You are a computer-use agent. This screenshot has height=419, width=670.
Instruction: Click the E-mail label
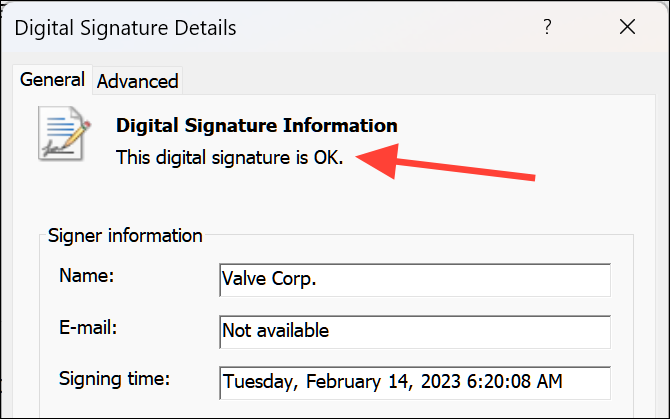pos(86,327)
